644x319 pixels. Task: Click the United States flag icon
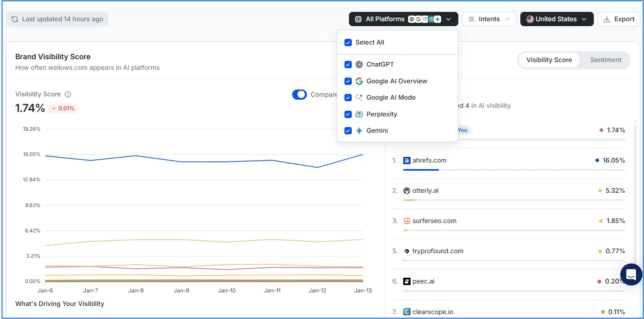pyautogui.click(x=530, y=19)
